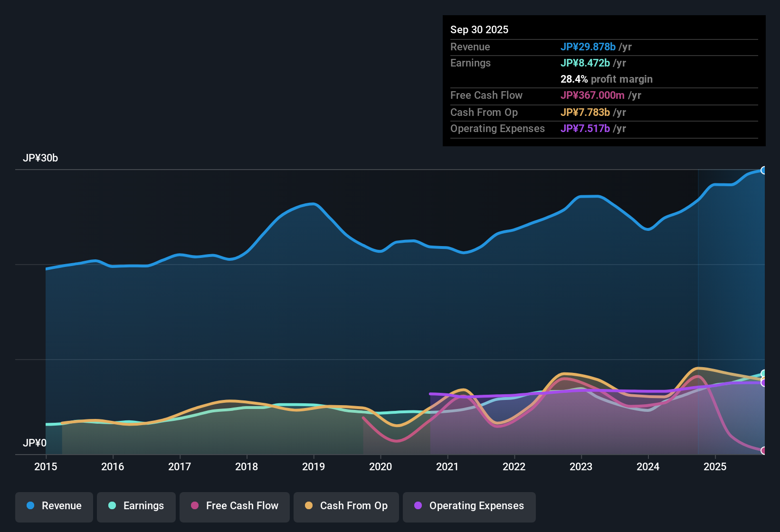Click the pink Free Cash Flow legend dot
This screenshot has width=780, height=532.
coord(195,506)
